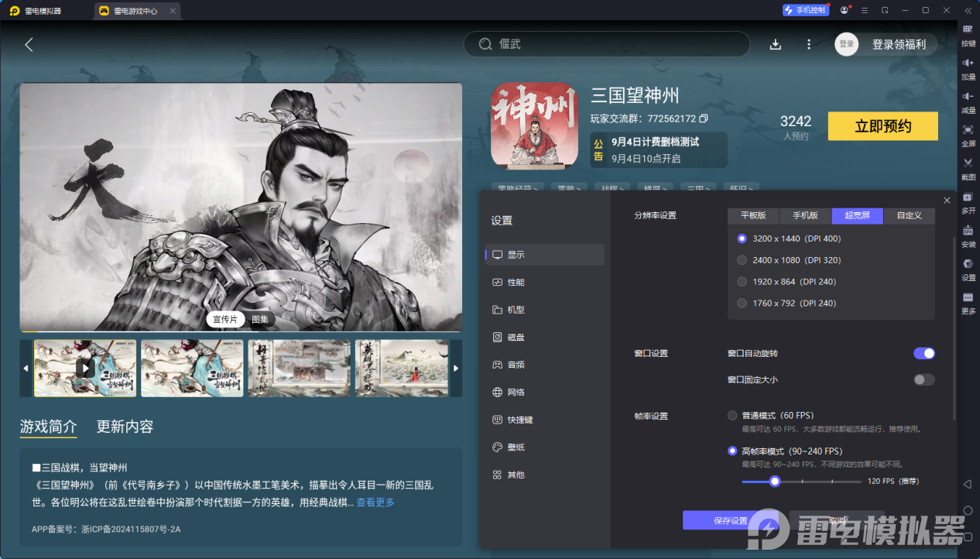Screen dimensions: 980x559
Task: Open 性能 settings category
Action: click(544, 283)
